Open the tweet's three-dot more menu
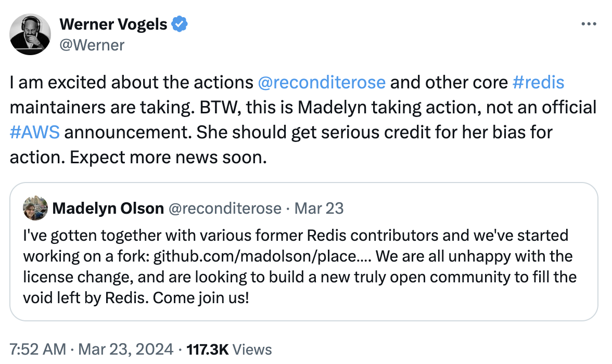The image size is (612, 364). [588, 24]
